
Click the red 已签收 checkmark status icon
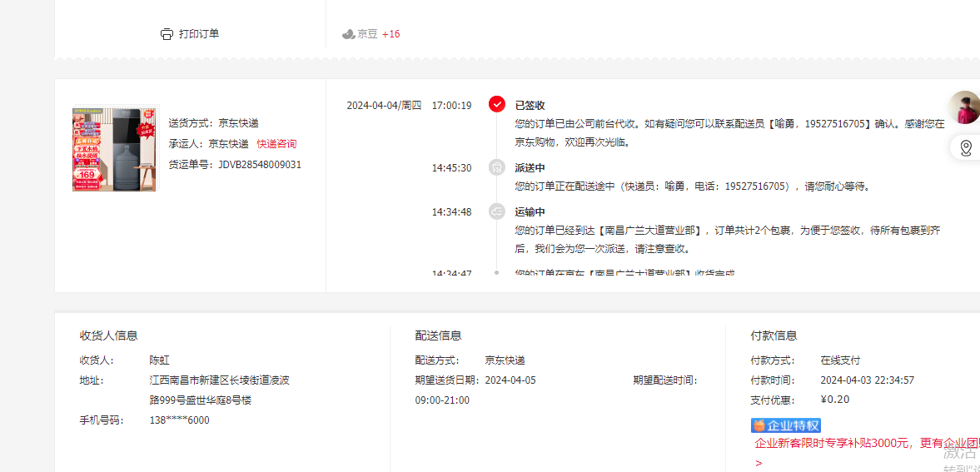pyautogui.click(x=497, y=104)
